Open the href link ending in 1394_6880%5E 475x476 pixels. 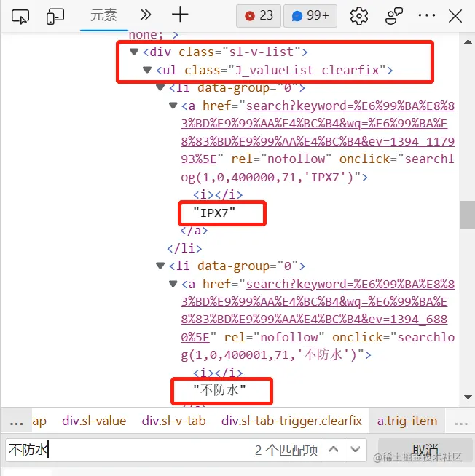[x=318, y=311]
